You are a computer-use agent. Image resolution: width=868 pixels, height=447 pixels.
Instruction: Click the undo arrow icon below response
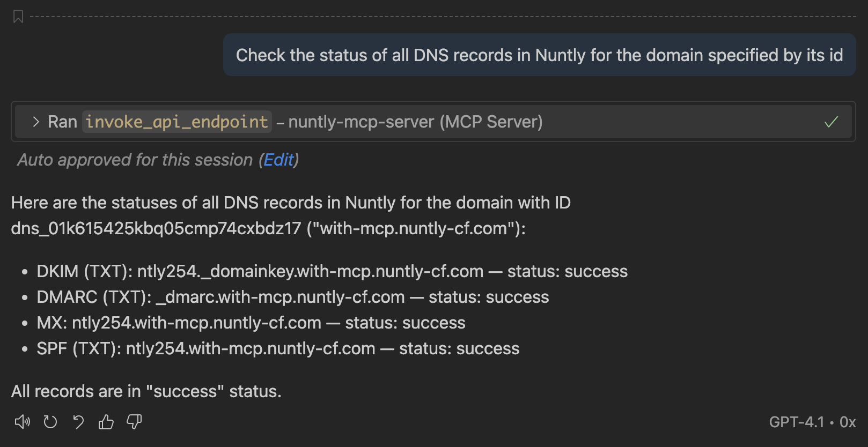pyautogui.click(x=78, y=422)
